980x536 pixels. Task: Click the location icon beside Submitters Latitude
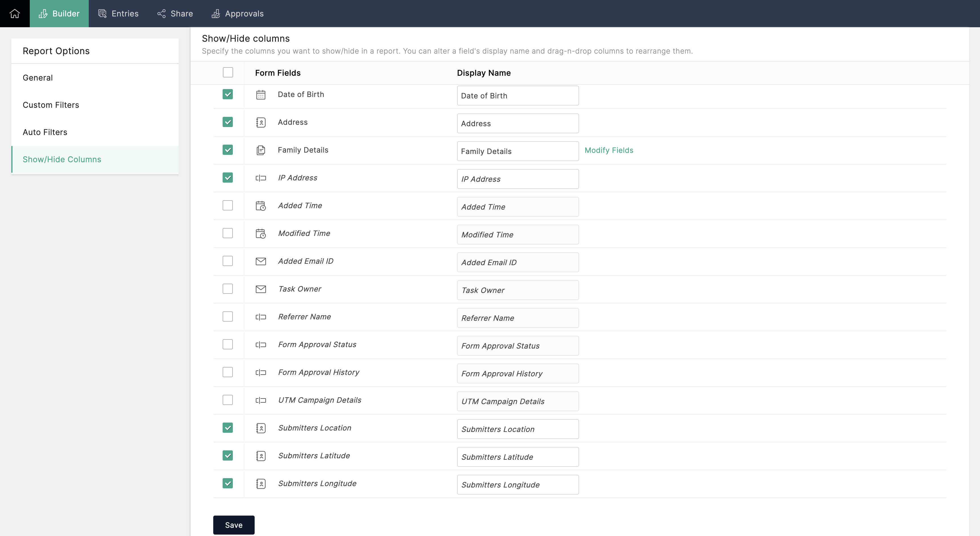(x=261, y=456)
